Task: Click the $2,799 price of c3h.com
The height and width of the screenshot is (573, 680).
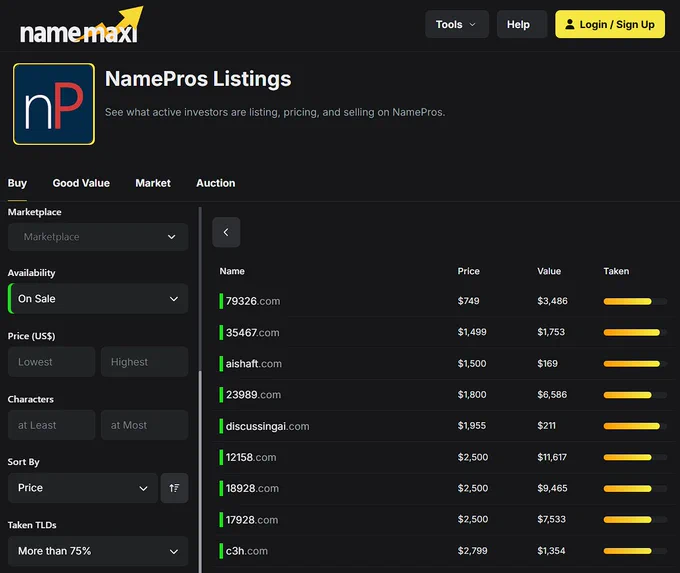Action: (x=472, y=550)
